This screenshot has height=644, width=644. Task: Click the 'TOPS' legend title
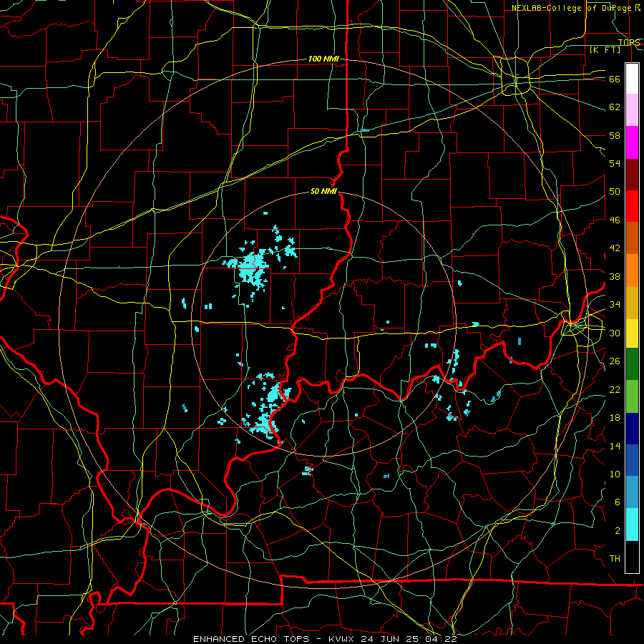click(x=629, y=42)
